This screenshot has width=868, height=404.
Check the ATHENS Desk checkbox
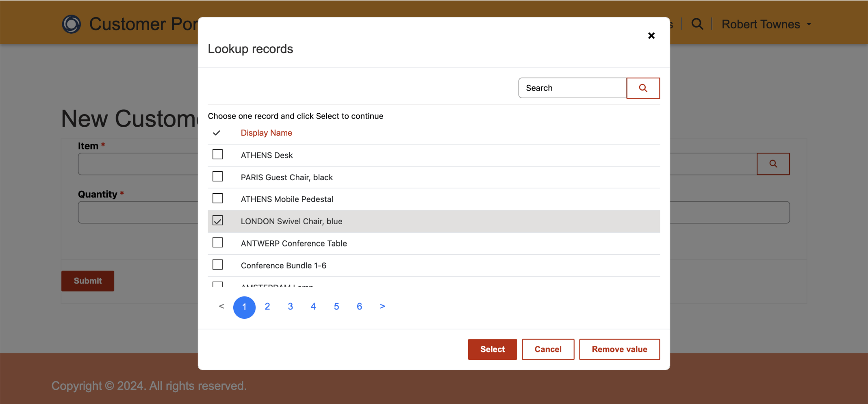[217, 155]
